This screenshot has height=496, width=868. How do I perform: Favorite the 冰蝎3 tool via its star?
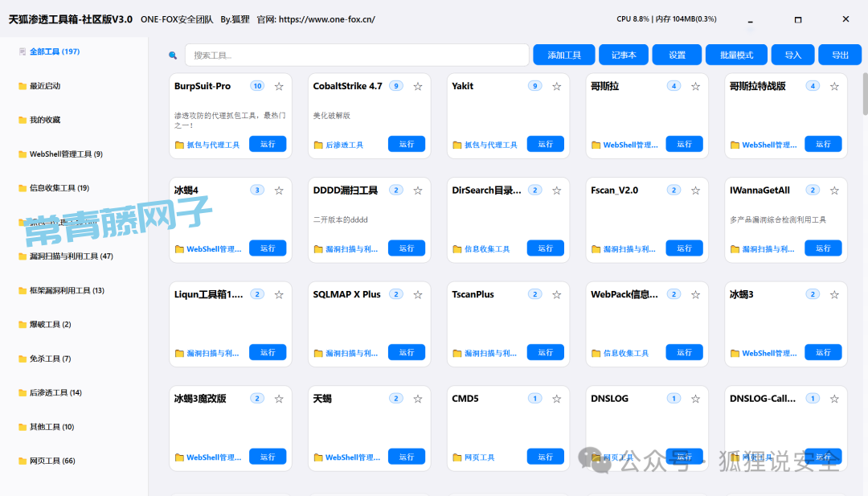coord(834,294)
